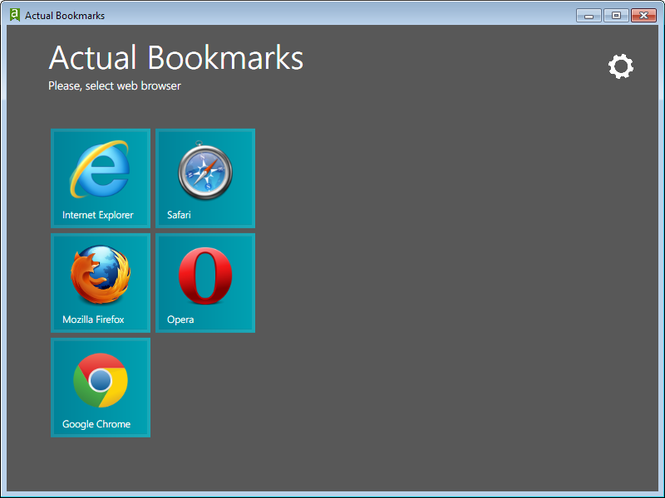665x498 pixels.
Task: Select the "Mozilla Firefox" label text
Action: 93,320
